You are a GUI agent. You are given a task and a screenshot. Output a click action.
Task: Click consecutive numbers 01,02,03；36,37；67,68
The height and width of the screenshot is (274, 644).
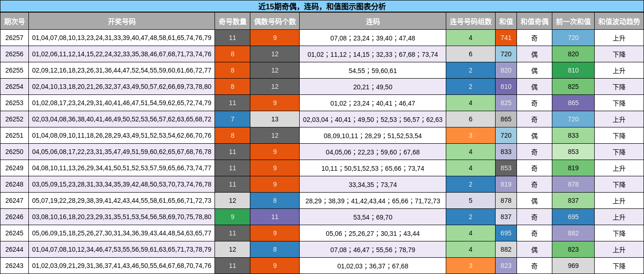(x=373, y=266)
